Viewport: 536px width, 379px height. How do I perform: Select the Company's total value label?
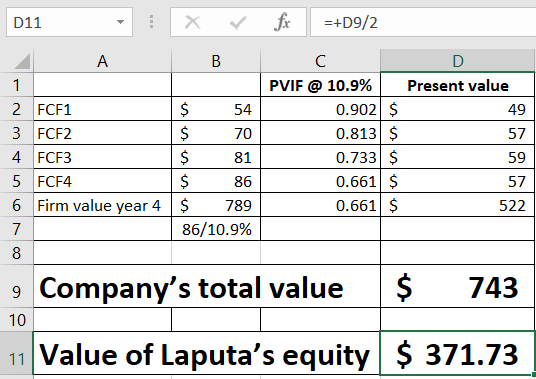207,286
